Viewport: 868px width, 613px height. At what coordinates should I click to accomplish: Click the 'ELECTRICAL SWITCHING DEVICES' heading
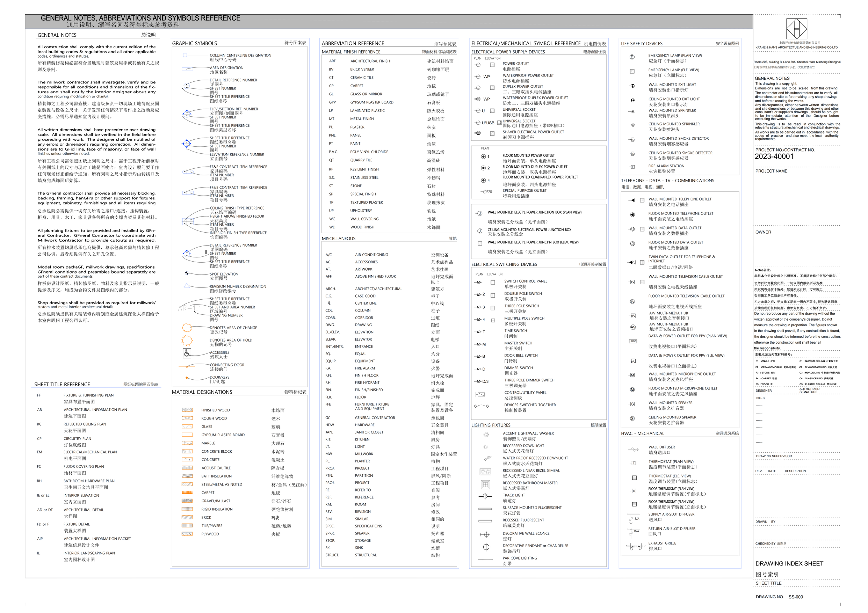(x=504, y=264)
